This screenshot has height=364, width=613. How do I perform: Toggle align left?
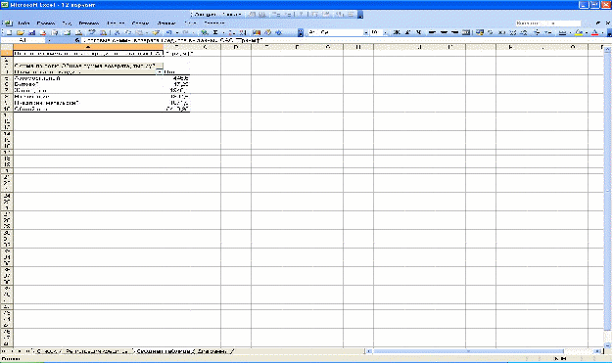tap(432, 33)
